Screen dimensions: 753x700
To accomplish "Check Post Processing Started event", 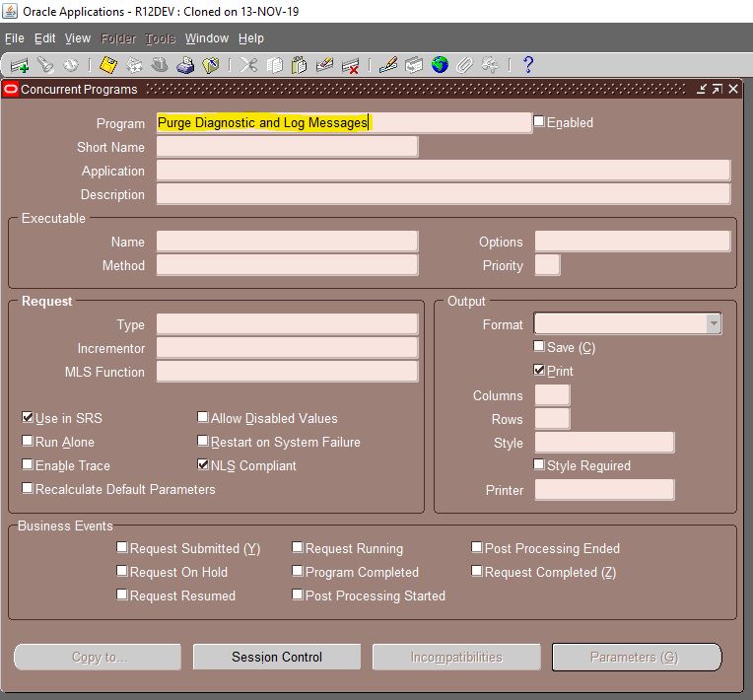I will click(x=298, y=595).
